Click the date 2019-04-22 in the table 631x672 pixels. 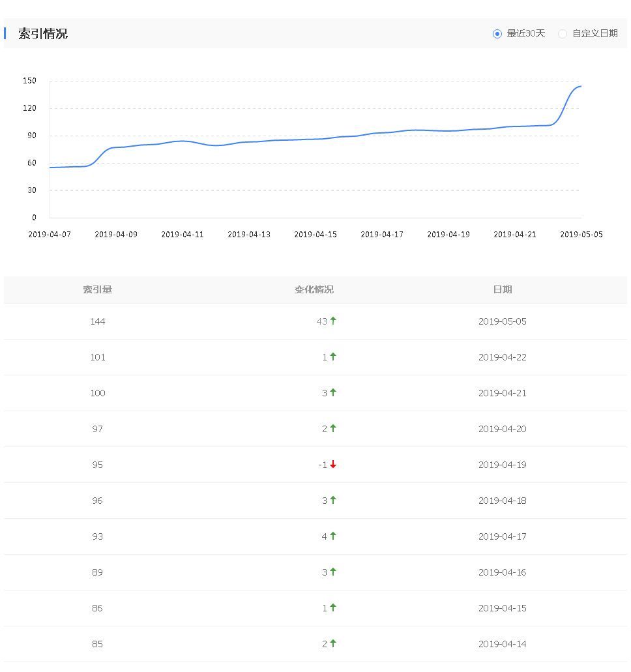coord(503,357)
